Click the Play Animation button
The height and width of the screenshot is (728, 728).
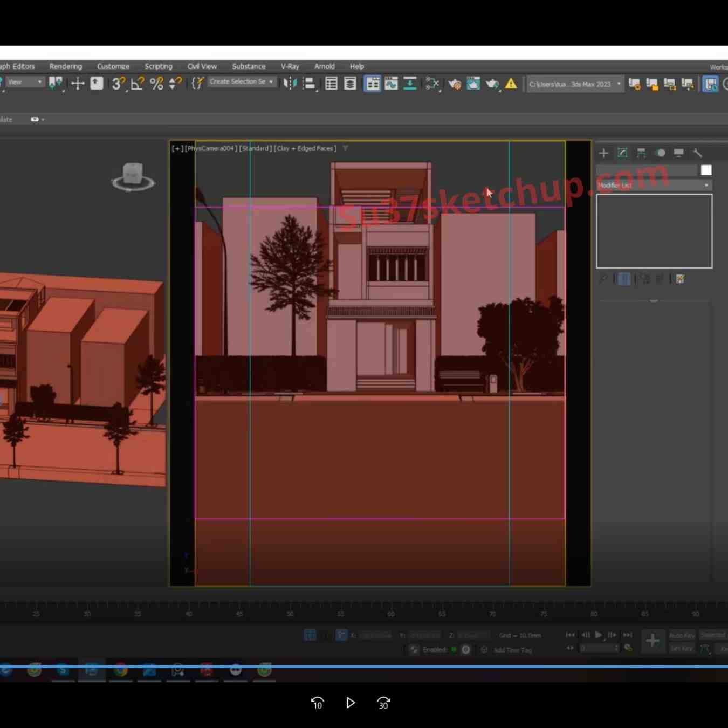[x=599, y=635]
